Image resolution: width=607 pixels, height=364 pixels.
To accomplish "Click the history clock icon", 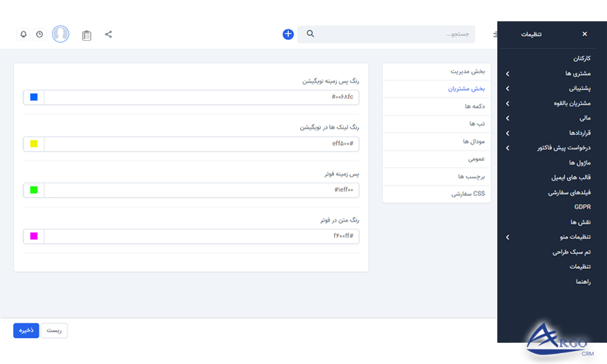I will click(39, 34).
